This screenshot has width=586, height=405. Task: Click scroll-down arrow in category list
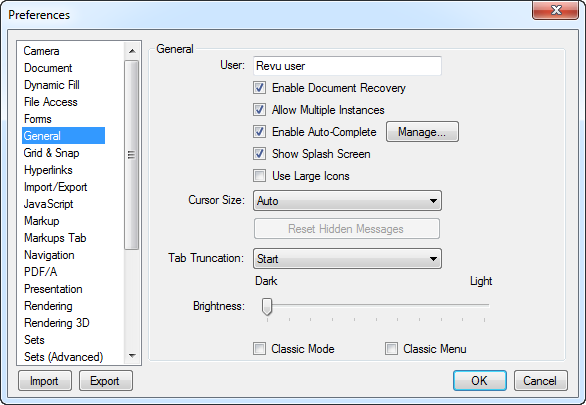[132, 356]
